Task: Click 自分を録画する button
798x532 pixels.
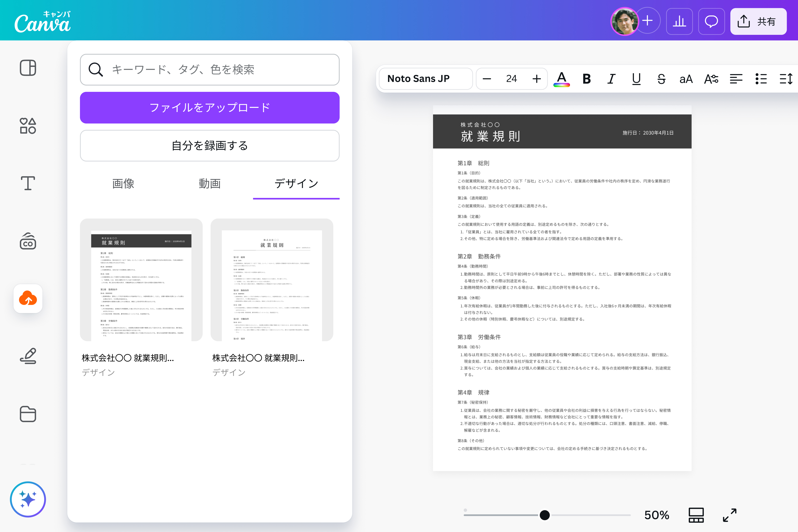Action: pyautogui.click(x=210, y=145)
